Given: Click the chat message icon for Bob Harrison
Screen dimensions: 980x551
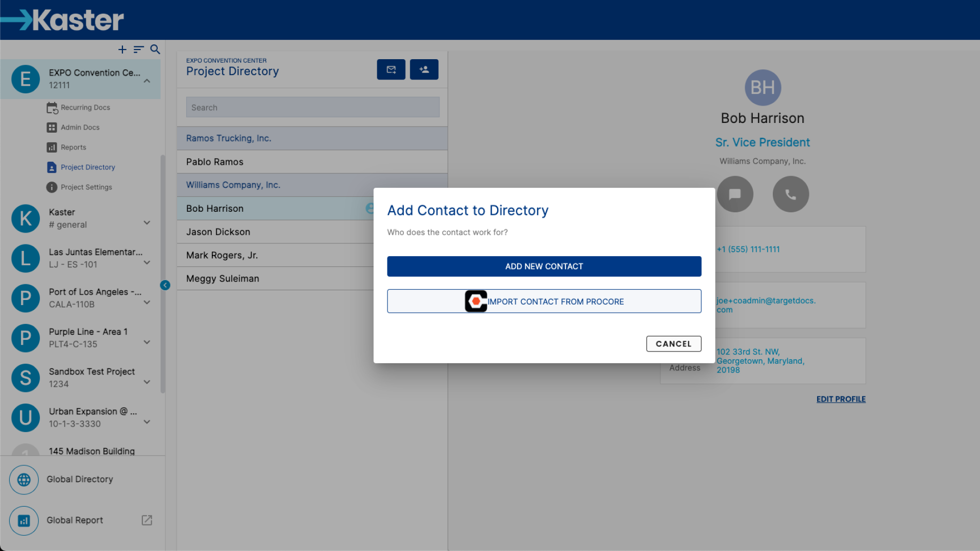Looking at the screenshot, I should point(734,194).
